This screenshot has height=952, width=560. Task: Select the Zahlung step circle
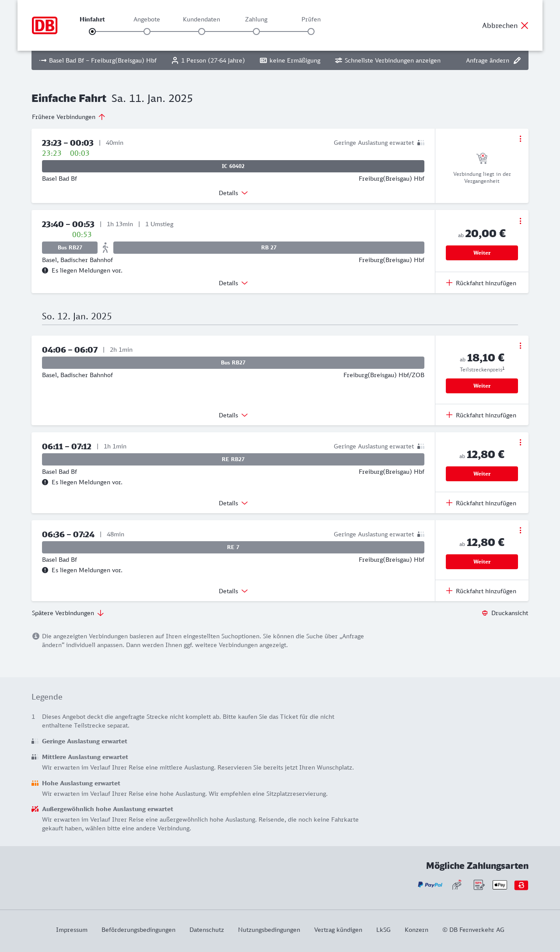[256, 31]
